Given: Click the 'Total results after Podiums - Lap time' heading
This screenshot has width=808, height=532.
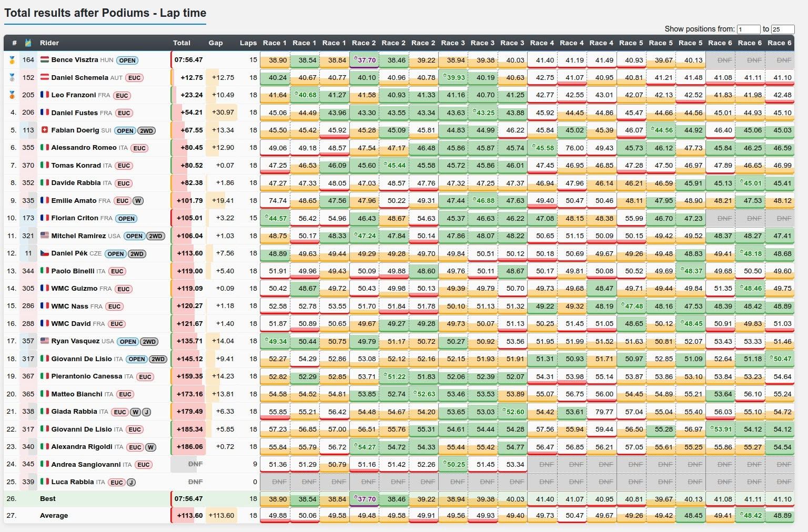Looking at the screenshot, I should pos(105,13).
